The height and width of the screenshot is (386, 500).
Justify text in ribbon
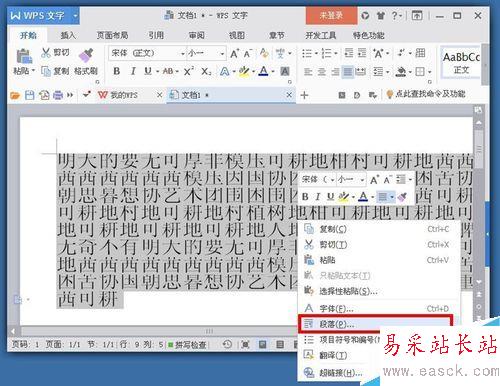tap(348, 71)
